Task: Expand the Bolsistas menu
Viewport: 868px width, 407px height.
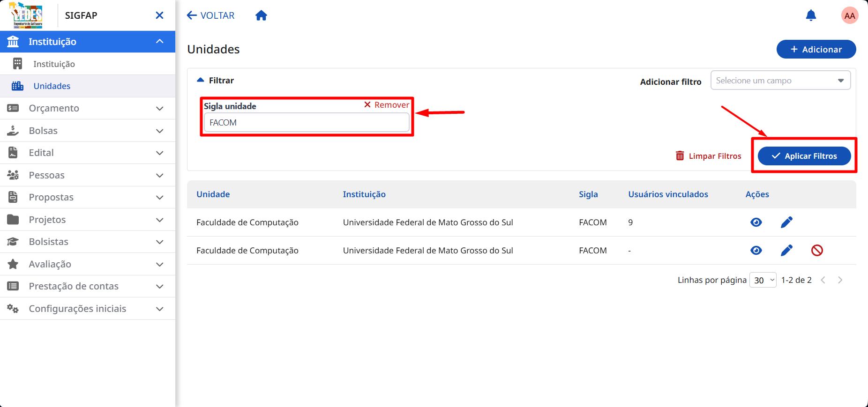Action: (x=88, y=242)
